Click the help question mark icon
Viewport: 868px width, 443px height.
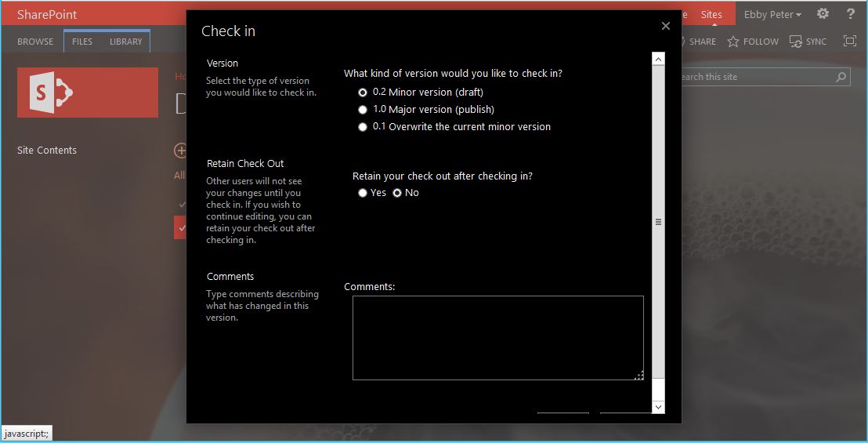850,14
